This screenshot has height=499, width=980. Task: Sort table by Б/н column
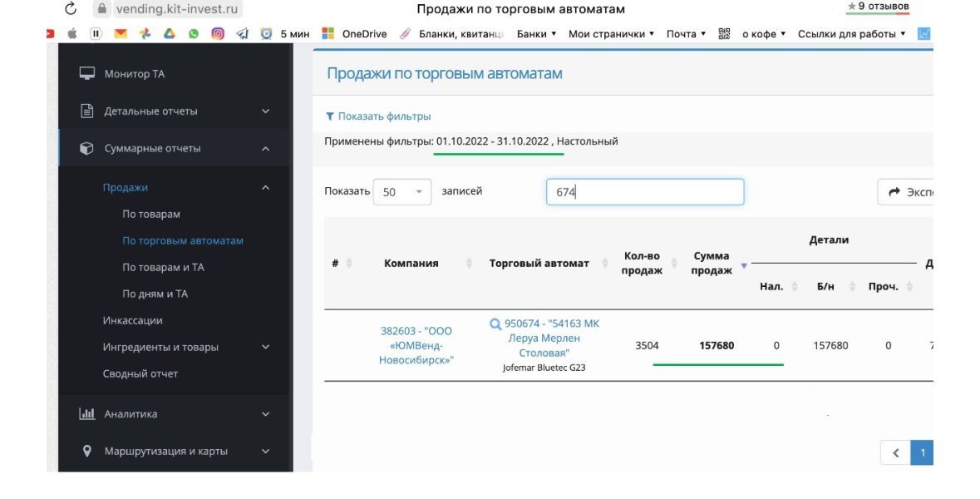pyautogui.click(x=825, y=286)
